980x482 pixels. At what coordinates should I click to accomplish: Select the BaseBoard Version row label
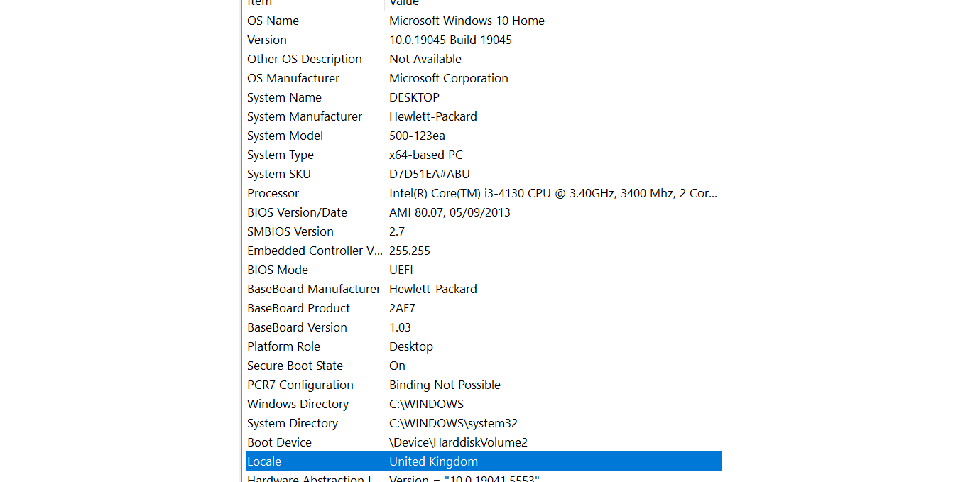pos(297,327)
